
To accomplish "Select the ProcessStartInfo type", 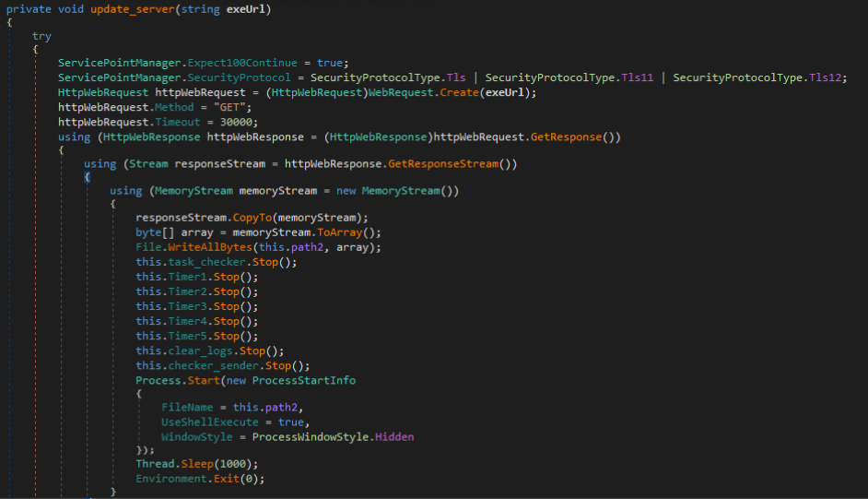I will pyautogui.click(x=304, y=381).
